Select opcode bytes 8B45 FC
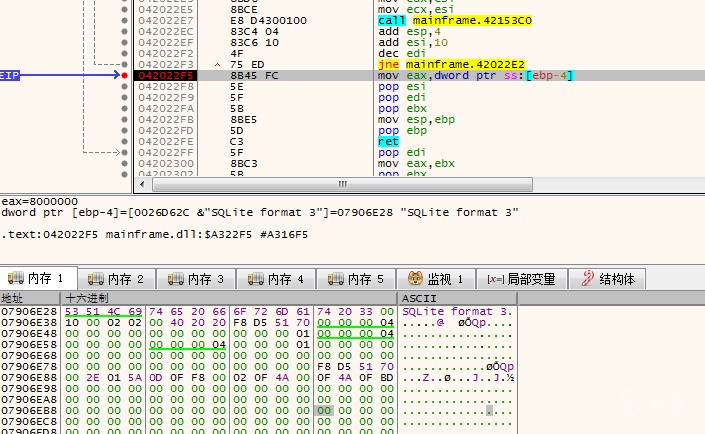Screen dimensions: 705x434 [x=254, y=76]
